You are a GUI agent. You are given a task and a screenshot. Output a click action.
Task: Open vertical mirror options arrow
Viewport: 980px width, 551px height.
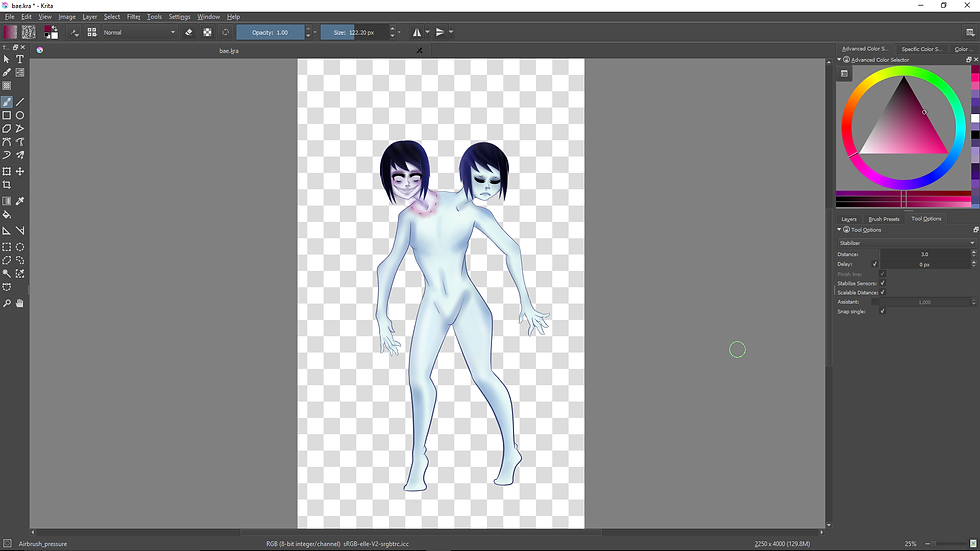451,32
